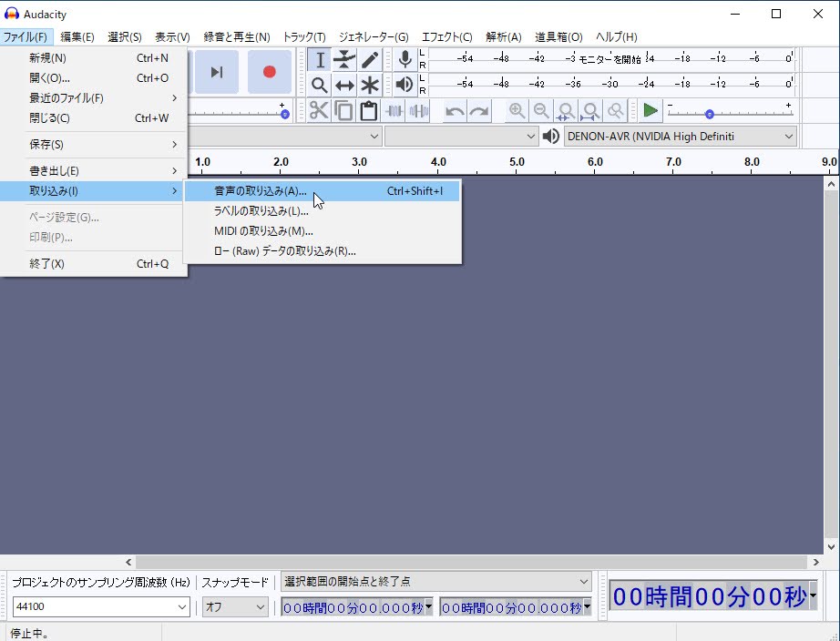This screenshot has width=840, height=641.
Task: Select the Selection (I-beam) tool
Action: pos(320,60)
